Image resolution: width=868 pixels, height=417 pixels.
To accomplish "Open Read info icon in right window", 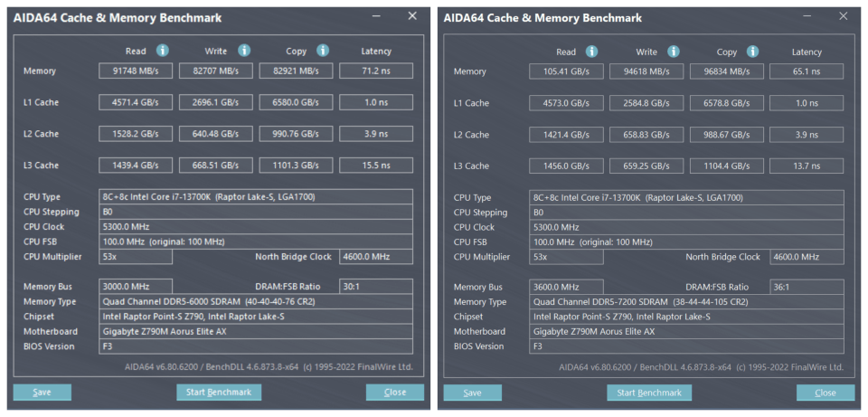I will coord(591,52).
